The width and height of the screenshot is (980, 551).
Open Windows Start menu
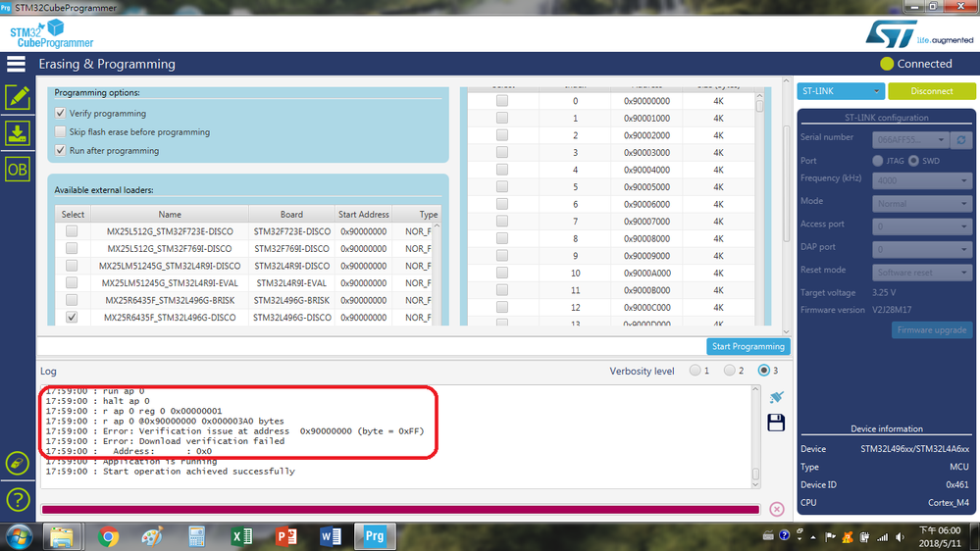click(x=20, y=536)
